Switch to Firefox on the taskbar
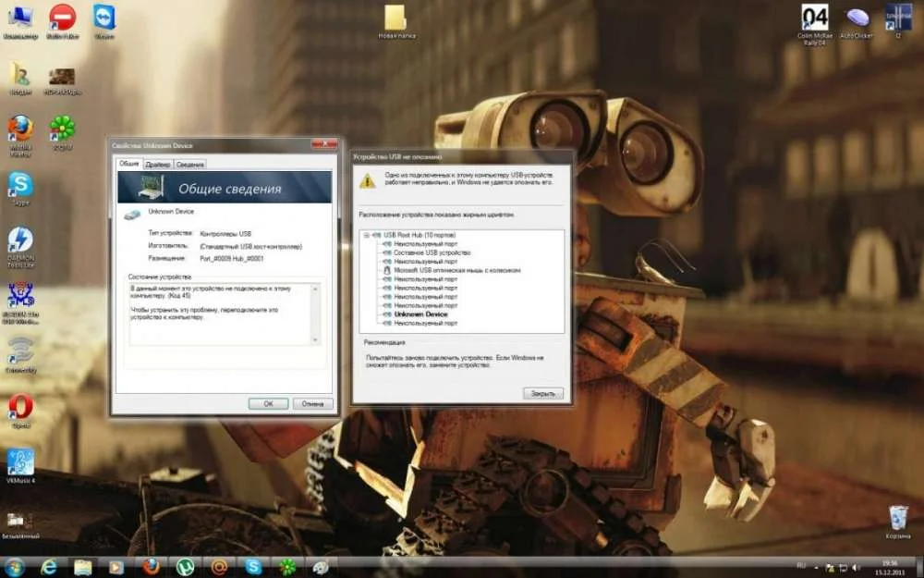This screenshot has height=578, width=924. point(151,568)
